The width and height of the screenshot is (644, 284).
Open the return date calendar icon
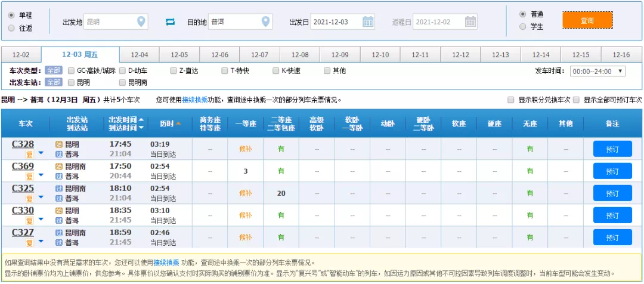pos(470,22)
